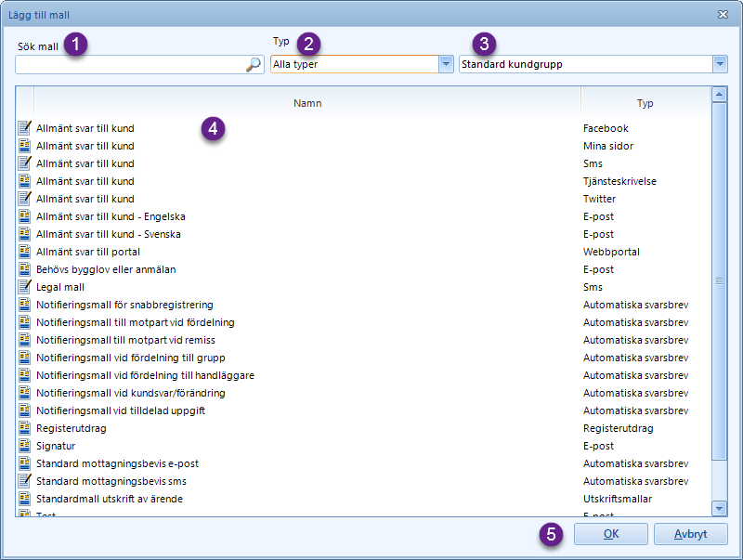Image resolution: width=743 pixels, height=560 pixels.
Task: Select 'Allmänt svar till kund - Engelska' name
Action: [111, 216]
